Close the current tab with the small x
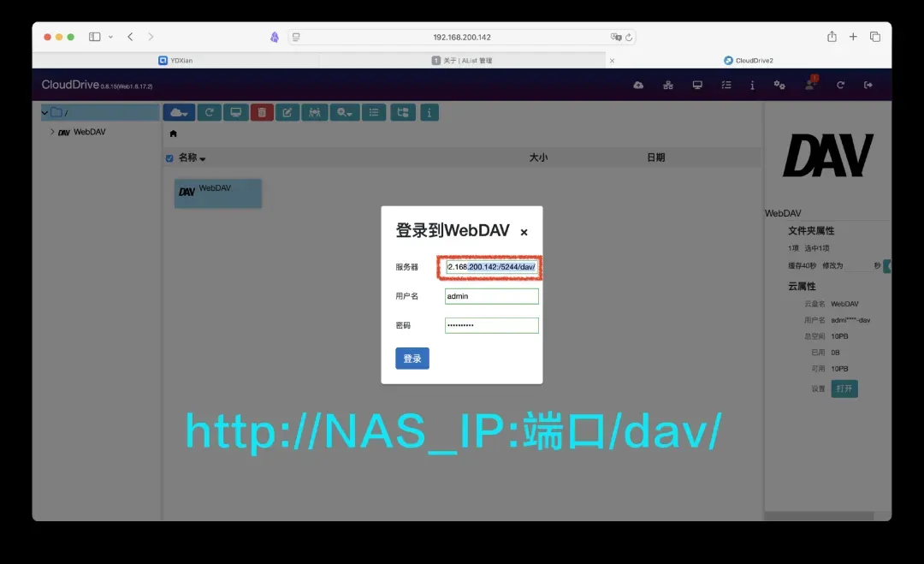This screenshot has height=564, width=924. click(x=612, y=61)
